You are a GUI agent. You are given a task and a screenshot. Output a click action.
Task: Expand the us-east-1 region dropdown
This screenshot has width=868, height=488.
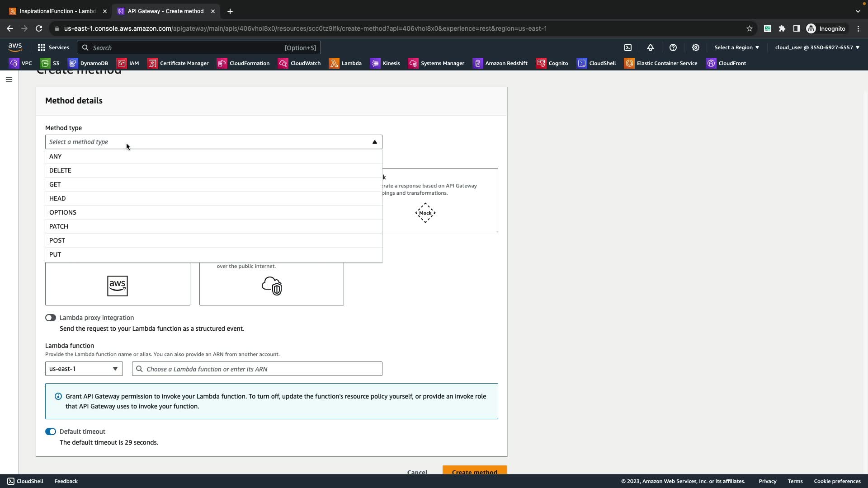point(84,369)
